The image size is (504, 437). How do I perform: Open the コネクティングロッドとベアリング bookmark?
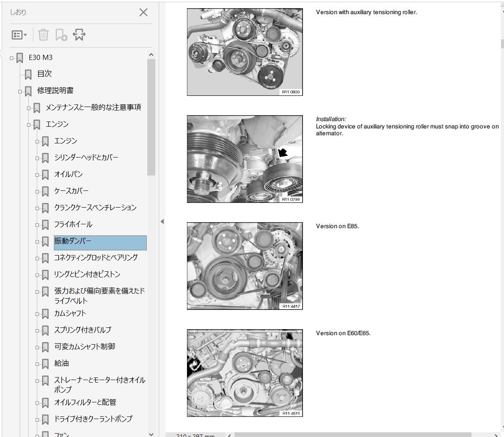click(x=96, y=258)
